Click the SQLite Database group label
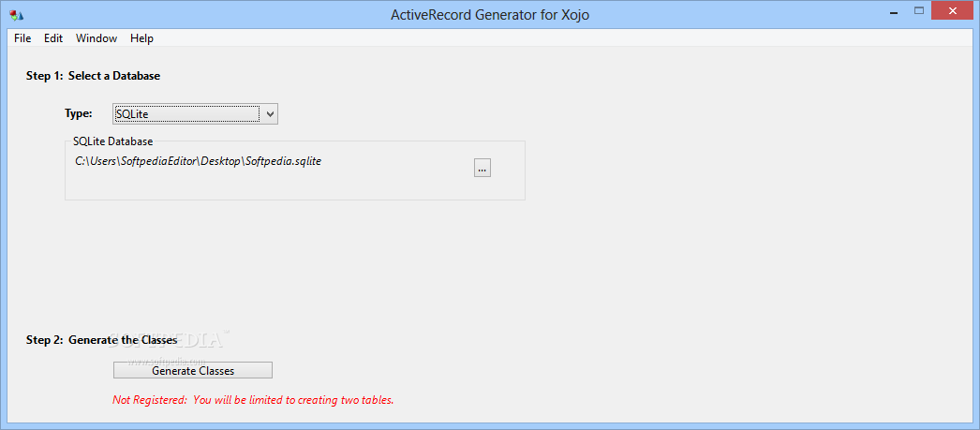The height and width of the screenshot is (430, 980). click(x=112, y=141)
